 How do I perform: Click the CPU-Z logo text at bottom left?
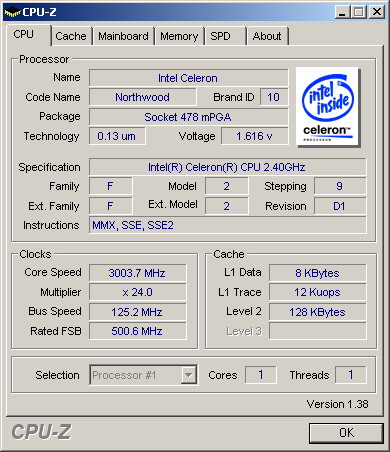click(x=41, y=432)
